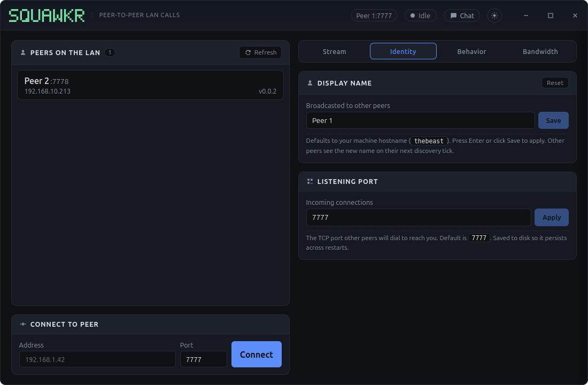Click the SQUAWKR logo
The image size is (588, 385).
(47, 16)
